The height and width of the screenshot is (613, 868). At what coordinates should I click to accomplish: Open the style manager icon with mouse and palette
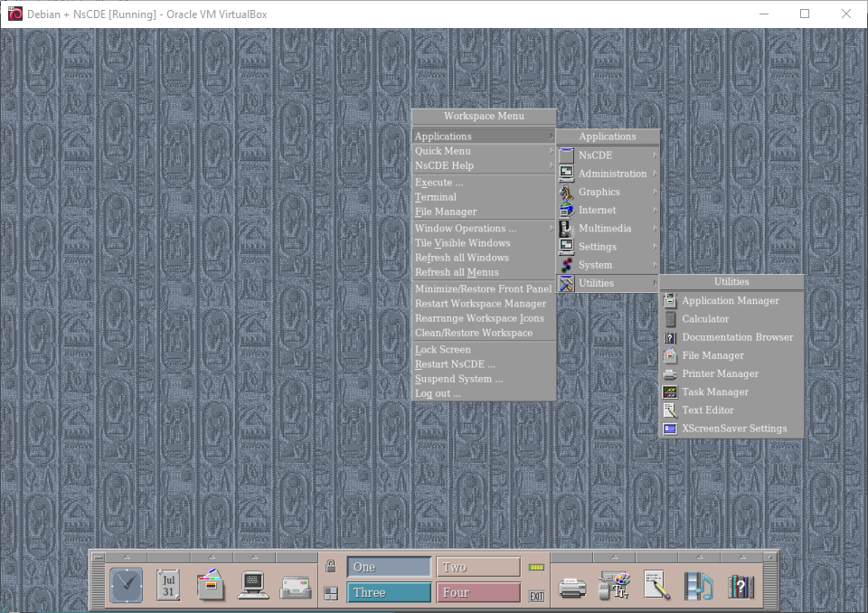click(615, 587)
